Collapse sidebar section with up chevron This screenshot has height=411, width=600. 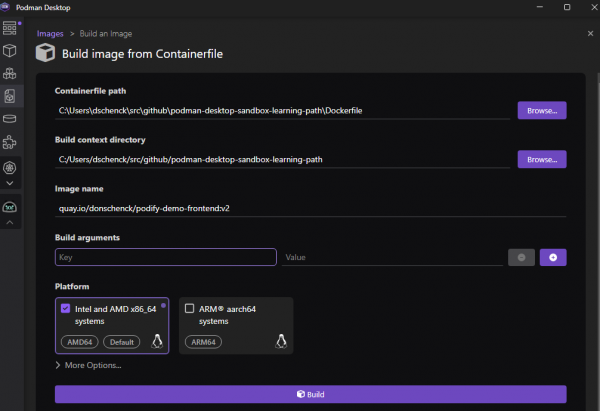click(x=9, y=222)
